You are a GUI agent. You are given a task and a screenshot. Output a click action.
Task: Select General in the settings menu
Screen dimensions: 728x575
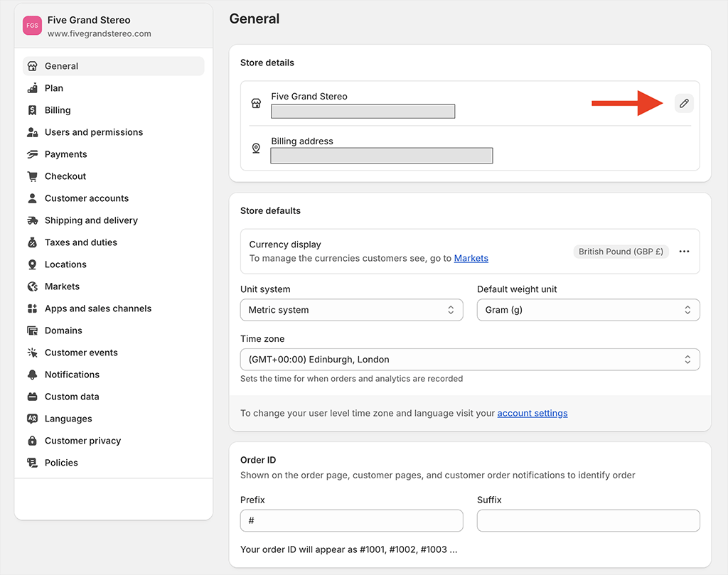113,66
